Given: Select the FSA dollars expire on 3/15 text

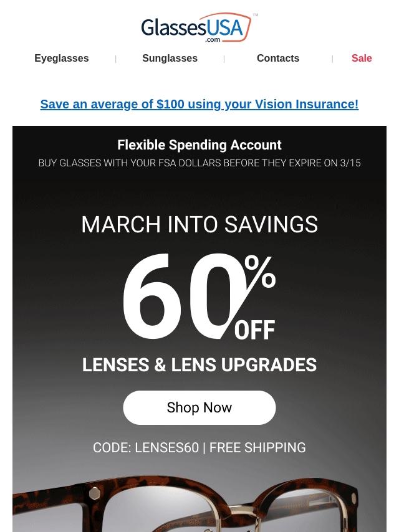Looking at the screenshot, I should tap(199, 163).
